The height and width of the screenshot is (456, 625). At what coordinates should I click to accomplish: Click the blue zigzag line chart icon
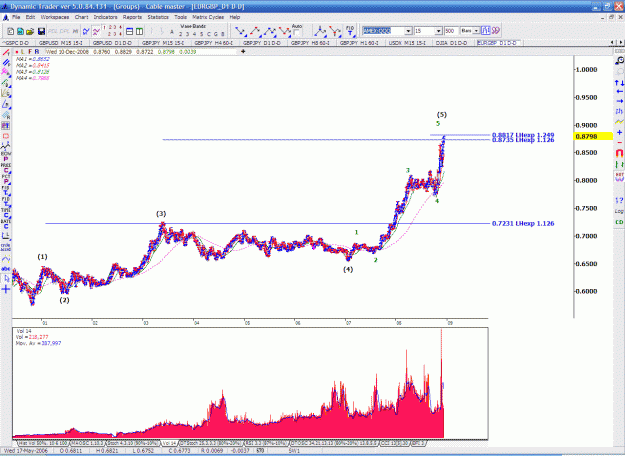86,31
